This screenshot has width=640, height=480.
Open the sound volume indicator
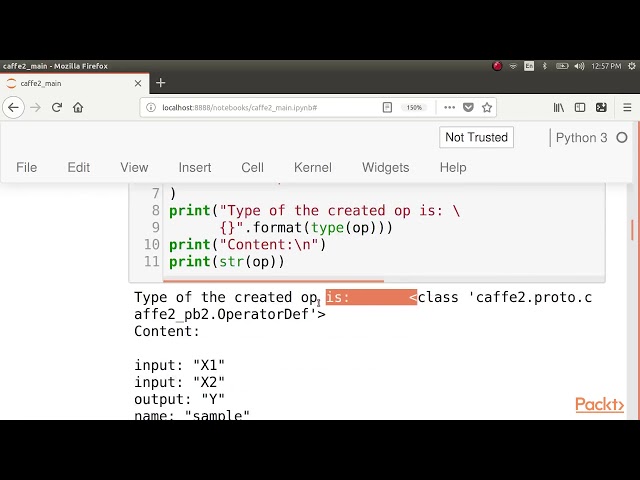[579, 66]
